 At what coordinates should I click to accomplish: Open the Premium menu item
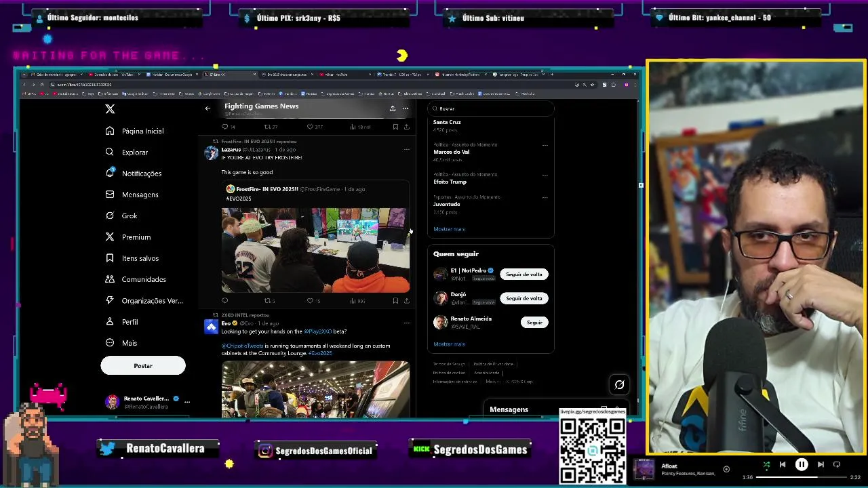(128, 237)
